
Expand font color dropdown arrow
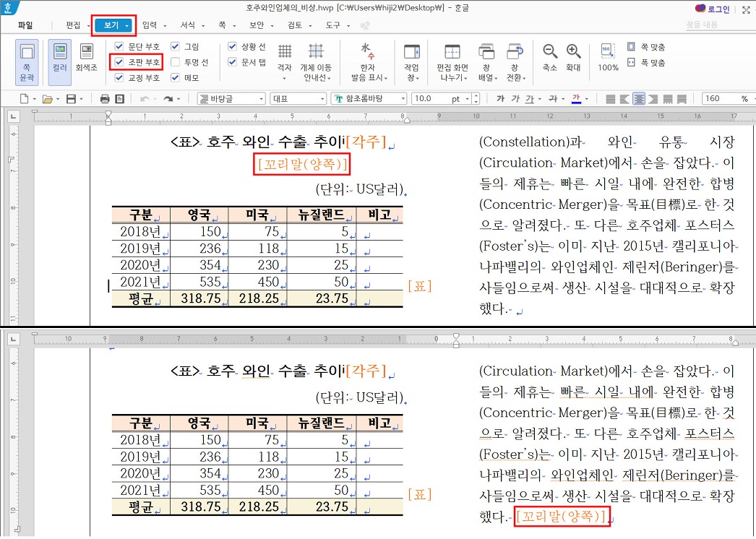pyautogui.click(x=586, y=99)
